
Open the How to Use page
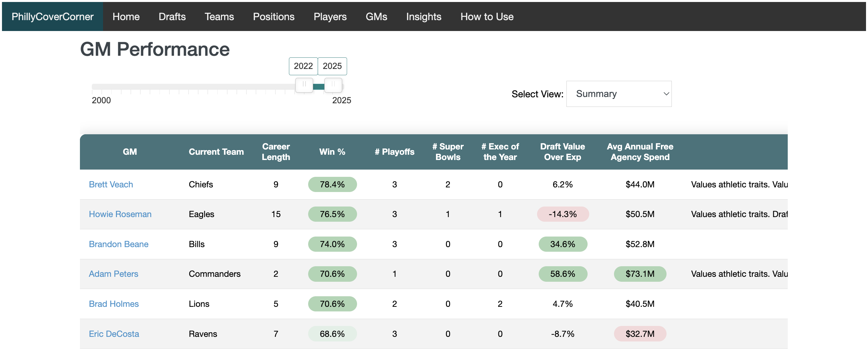[487, 16]
